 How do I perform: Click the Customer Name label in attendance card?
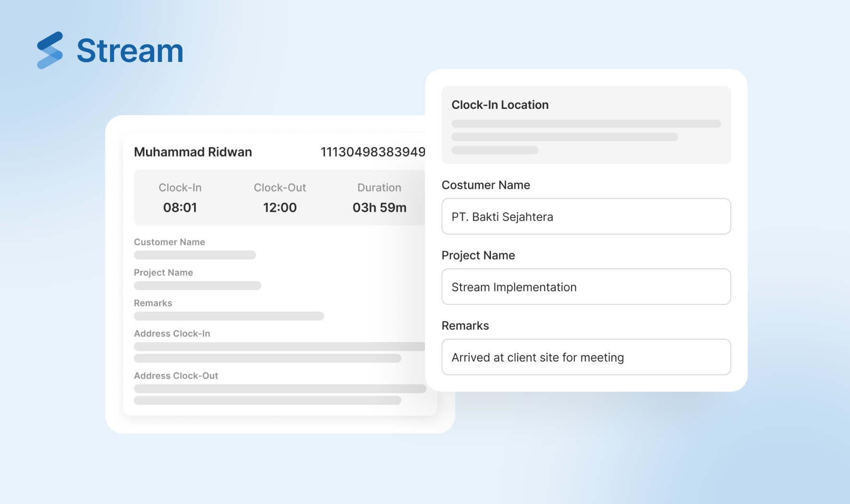point(169,242)
